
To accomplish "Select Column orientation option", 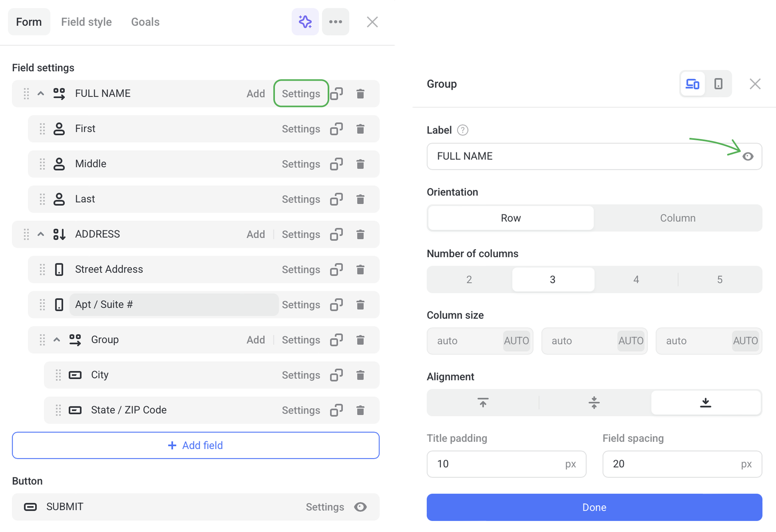I will click(x=677, y=218).
